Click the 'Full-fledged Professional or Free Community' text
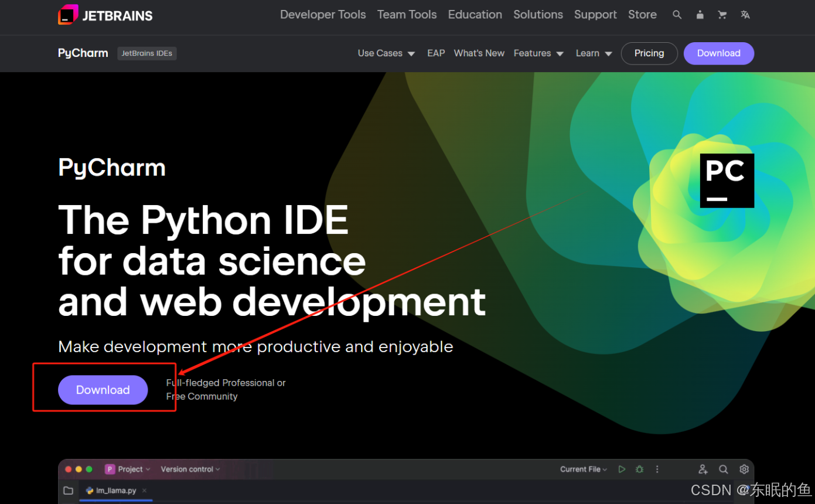This screenshot has width=815, height=504. coord(226,390)
